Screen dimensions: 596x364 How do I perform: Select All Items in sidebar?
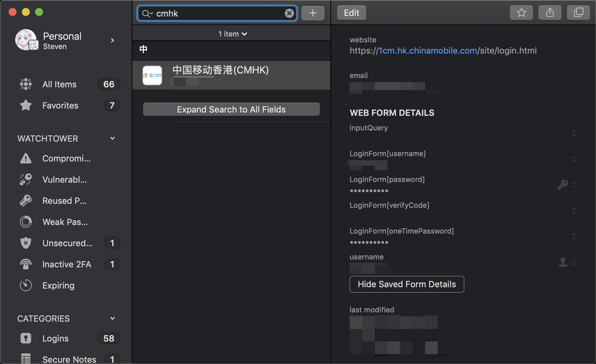click(60, 84)
